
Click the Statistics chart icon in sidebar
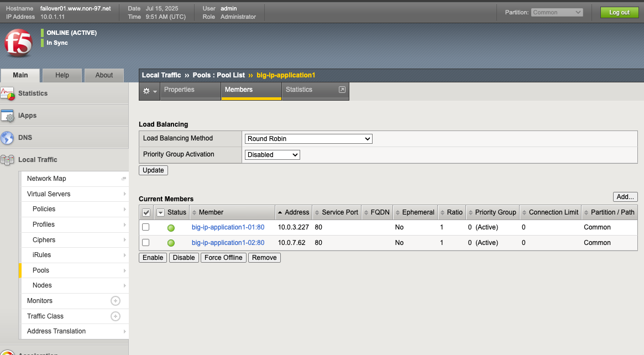7,93
